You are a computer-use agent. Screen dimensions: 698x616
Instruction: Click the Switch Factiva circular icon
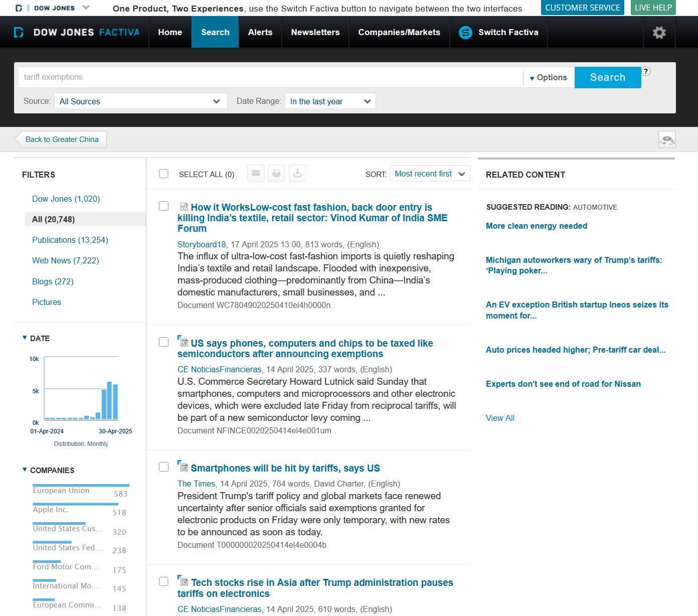tap(465, 33)
